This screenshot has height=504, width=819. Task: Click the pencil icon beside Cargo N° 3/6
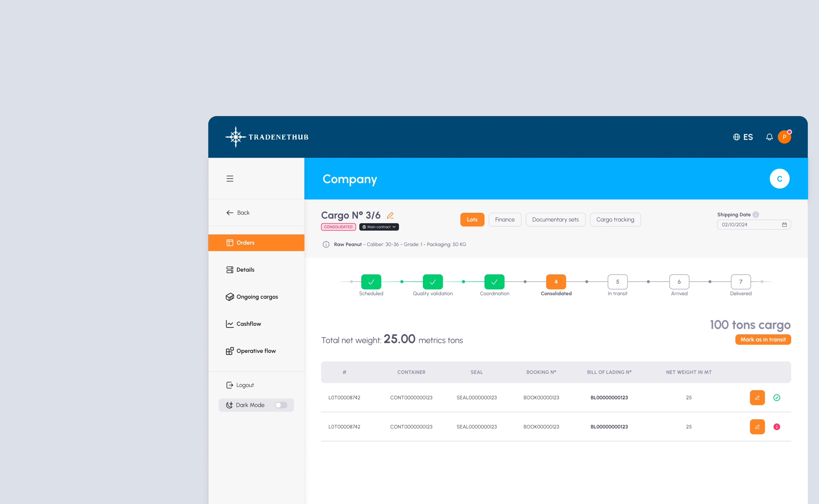(390, 215)
